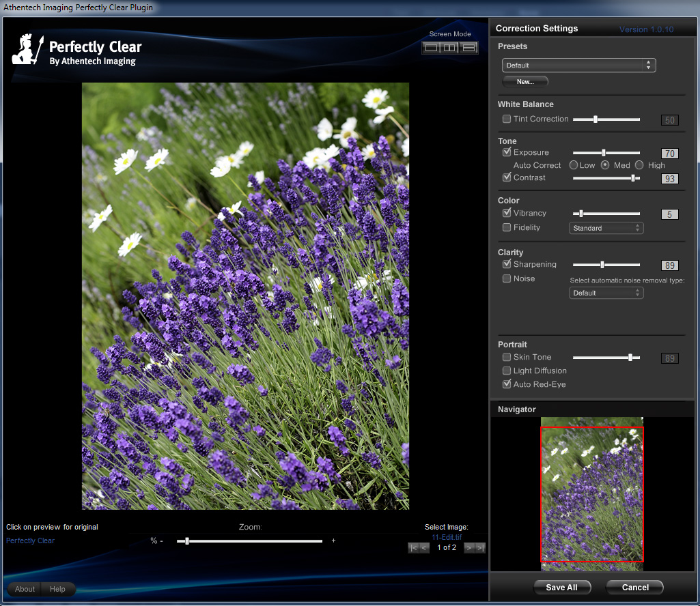Click the Tint Correction value field 50

(670, 120)
